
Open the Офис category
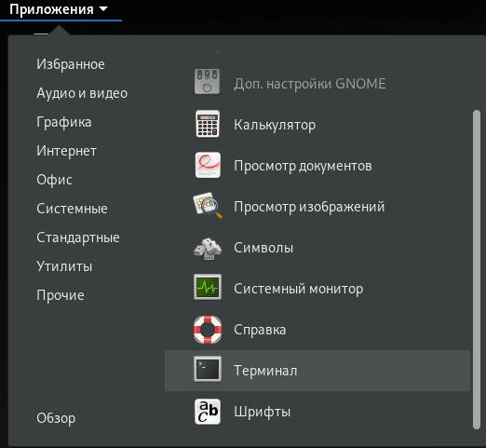tap(54, 180)
